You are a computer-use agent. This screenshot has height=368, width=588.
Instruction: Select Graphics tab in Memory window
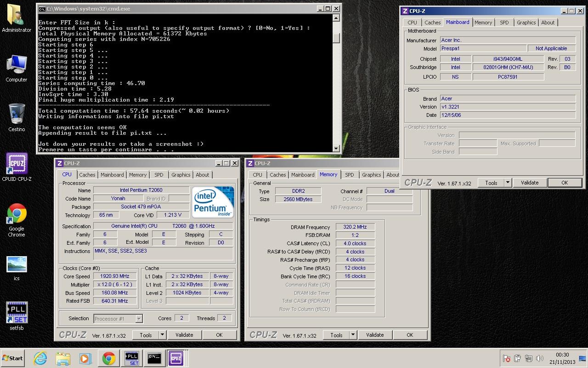(371, 175)
